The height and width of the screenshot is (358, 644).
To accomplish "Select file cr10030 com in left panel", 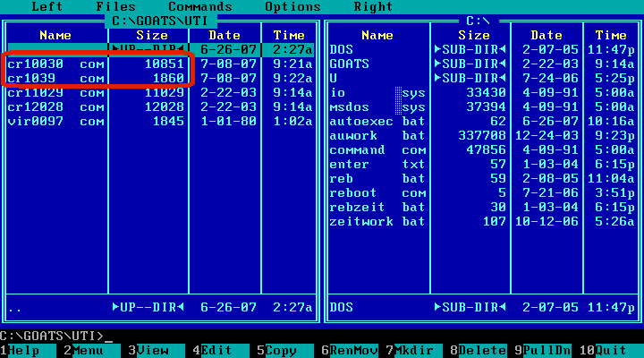I will [160, 64].
